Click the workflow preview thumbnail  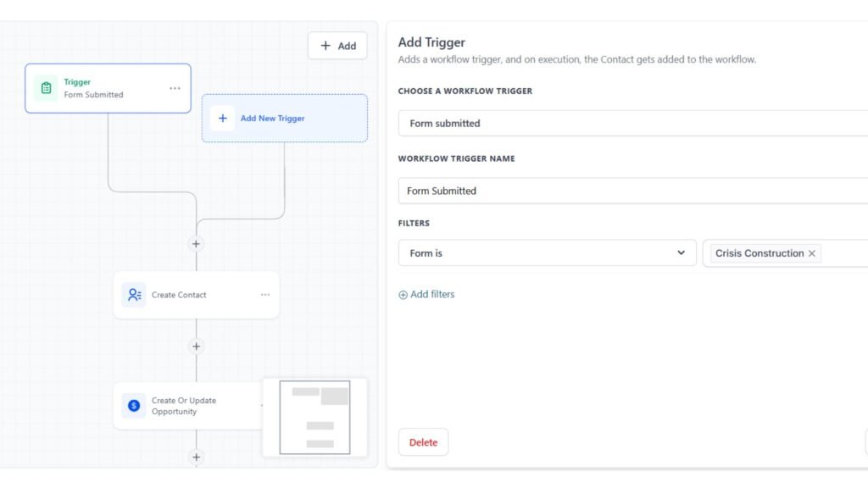314,416
